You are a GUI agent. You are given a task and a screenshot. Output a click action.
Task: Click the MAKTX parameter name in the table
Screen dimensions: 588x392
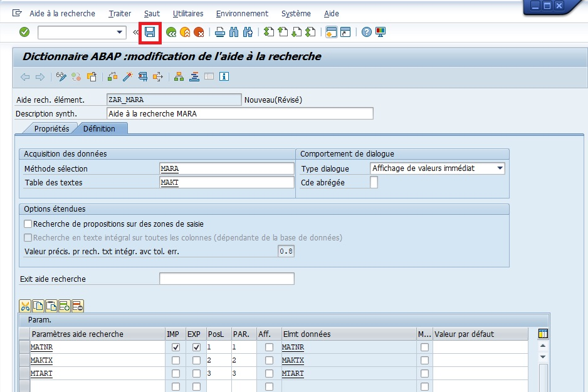[x=42, y=361]
